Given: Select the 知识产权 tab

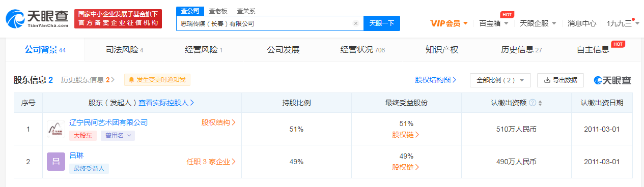Looking at the screenshot, I should [x=442, y=50].
